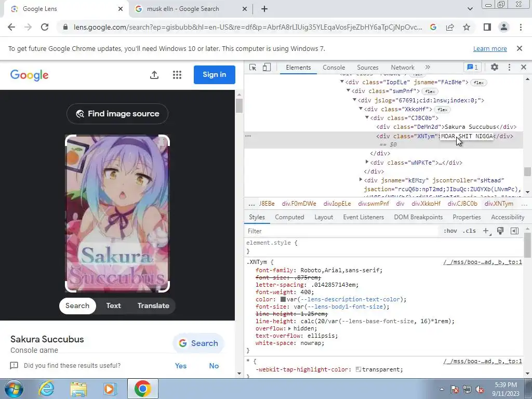Switch to the DevTools Sources tab
The image size is (532, 399).
[367, 68]
